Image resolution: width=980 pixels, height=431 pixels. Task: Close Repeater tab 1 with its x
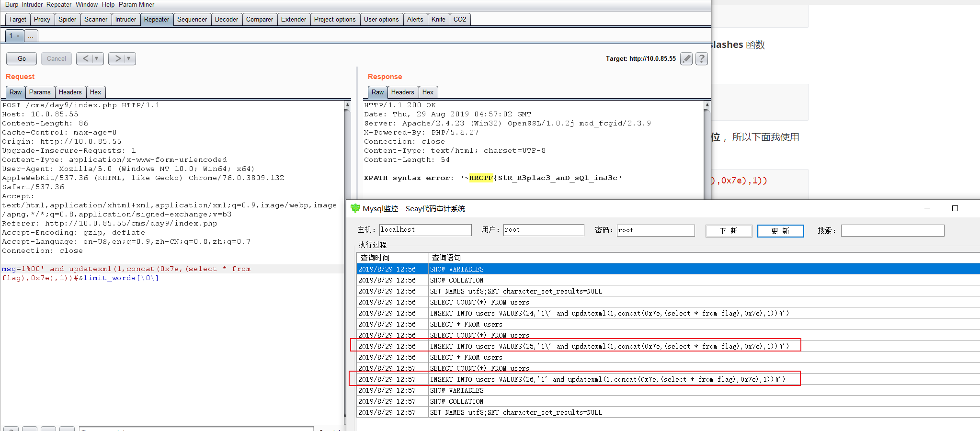(x=18, y=36)
